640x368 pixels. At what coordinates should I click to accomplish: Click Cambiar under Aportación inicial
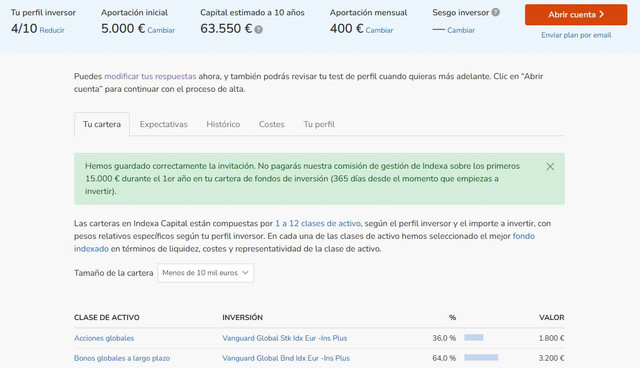point(161,30)
